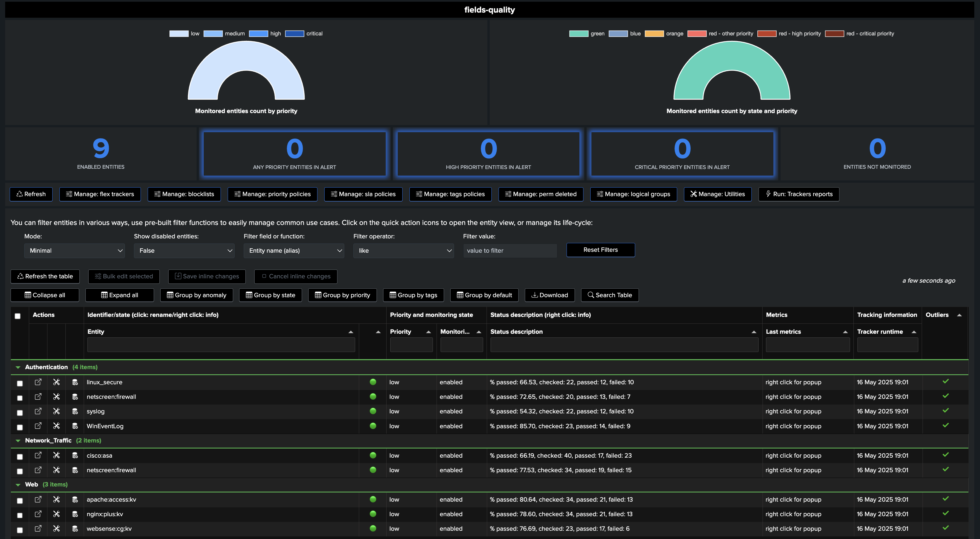Open the Mode dropdown set to Minimal

[x=75, y=250]
